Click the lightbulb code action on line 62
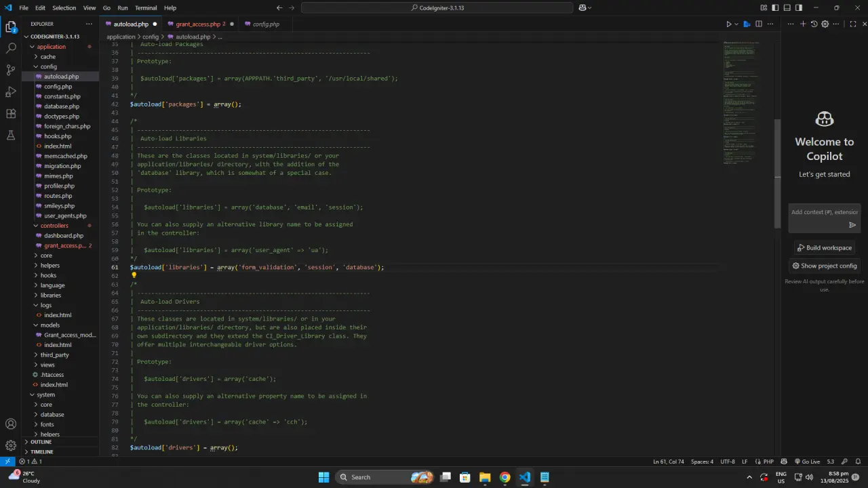The width and height of the screenshot is (868, 488). tap(134, 275)
